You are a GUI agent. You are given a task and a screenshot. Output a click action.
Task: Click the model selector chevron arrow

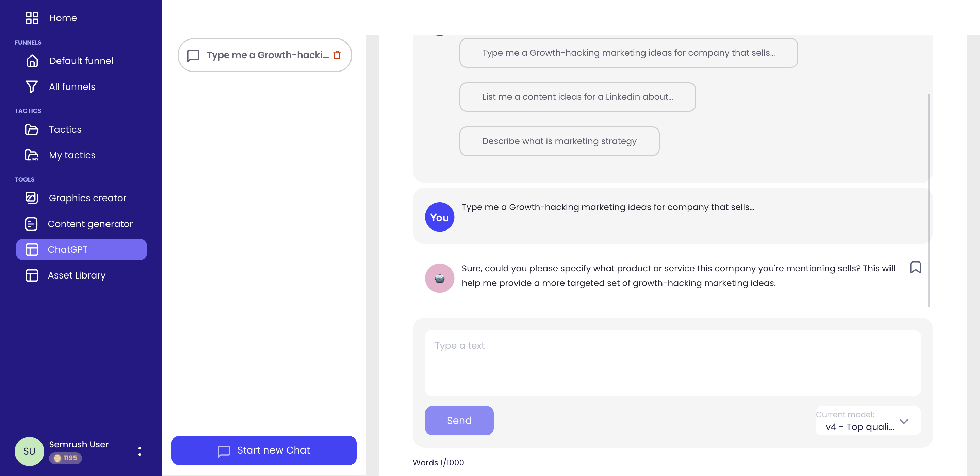904,421
